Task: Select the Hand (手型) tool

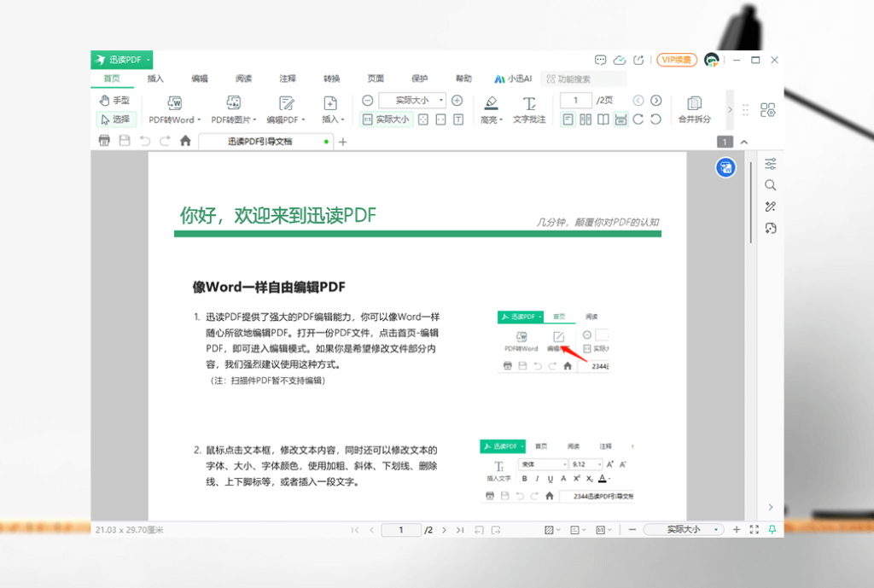Action: pos(114,101)
